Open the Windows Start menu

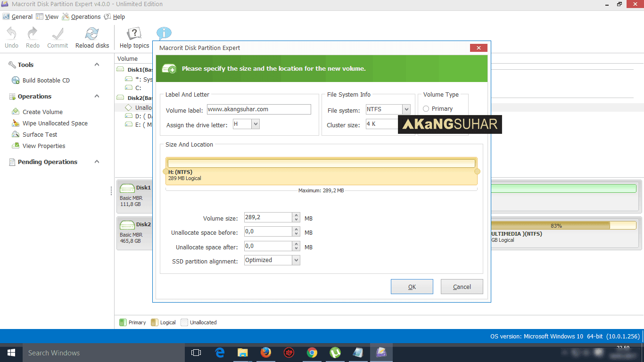pos(11,353)
